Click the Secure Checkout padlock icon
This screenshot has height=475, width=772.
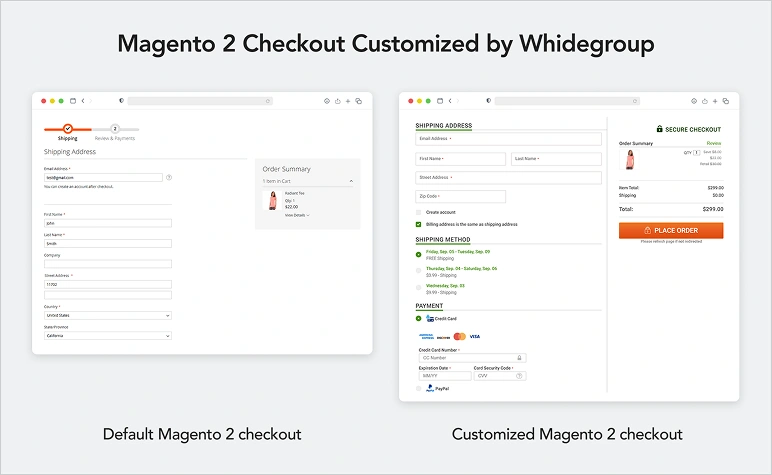pos(660,128)
